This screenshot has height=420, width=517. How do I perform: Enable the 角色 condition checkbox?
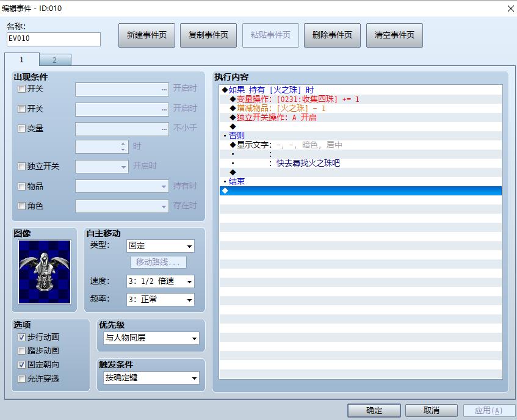point(21,206)
